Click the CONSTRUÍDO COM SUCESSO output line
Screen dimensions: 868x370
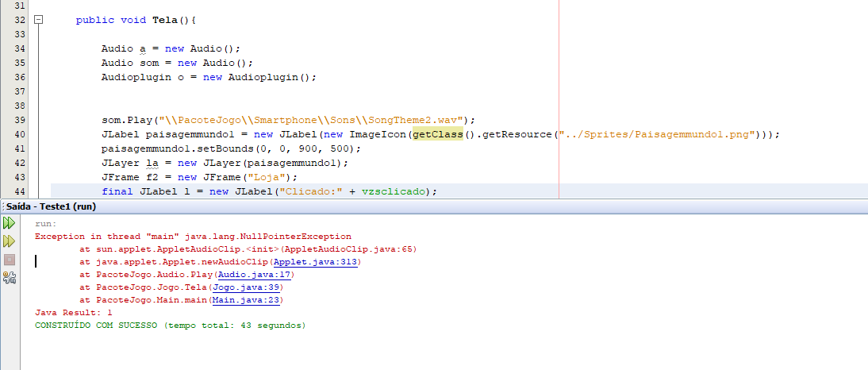coord(170,326)
